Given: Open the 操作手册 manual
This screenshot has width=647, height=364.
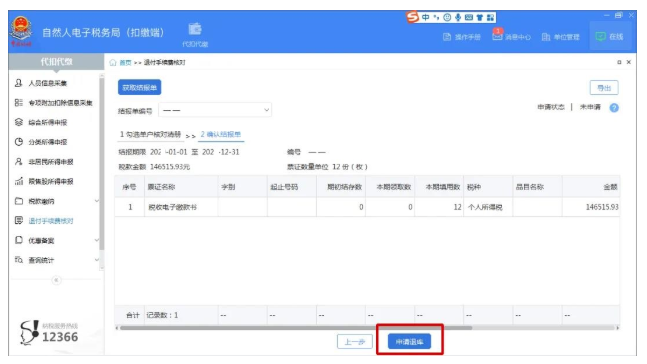Looking at the screenshot, I should pos(462,37).
